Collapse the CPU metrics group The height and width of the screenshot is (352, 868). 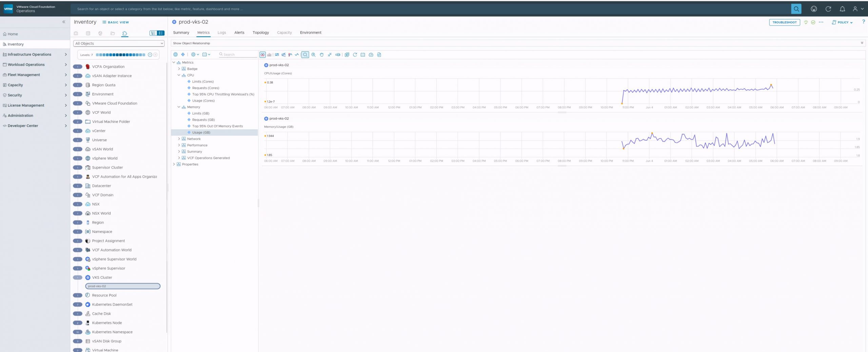pyautogui.click(x=179, y=75)
